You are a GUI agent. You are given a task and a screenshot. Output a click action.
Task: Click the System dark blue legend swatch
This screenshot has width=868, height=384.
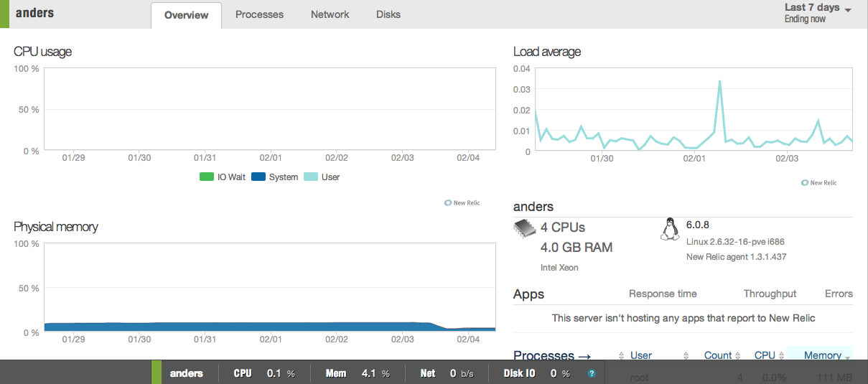pyautogui.click(x=258, y=177)
